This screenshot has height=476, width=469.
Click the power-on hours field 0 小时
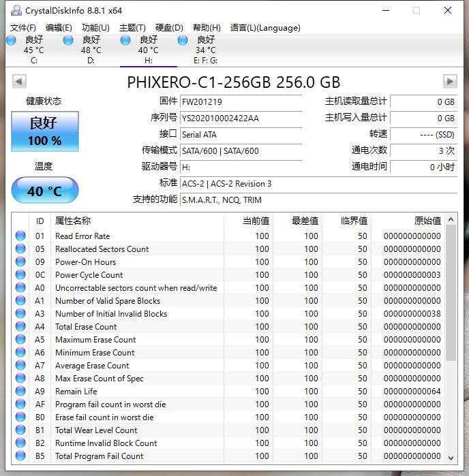tap(424, 168)
